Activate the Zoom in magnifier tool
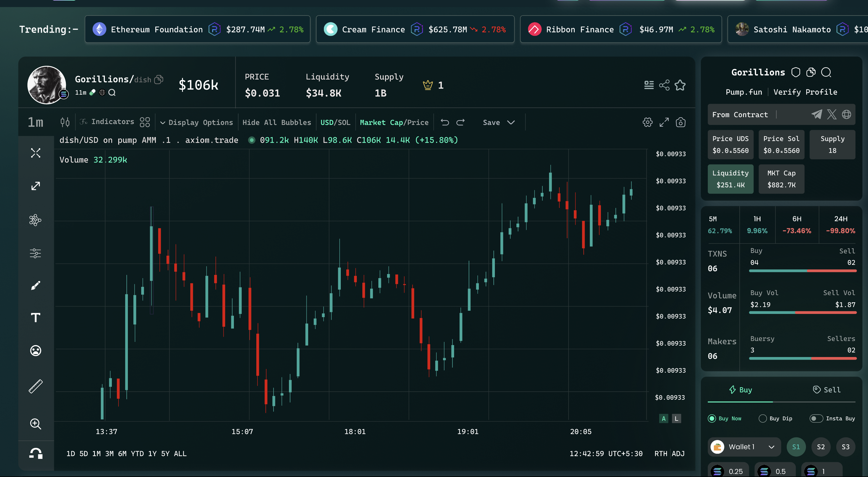This screenshot has height=477, width=868. [x=35, y=424]
